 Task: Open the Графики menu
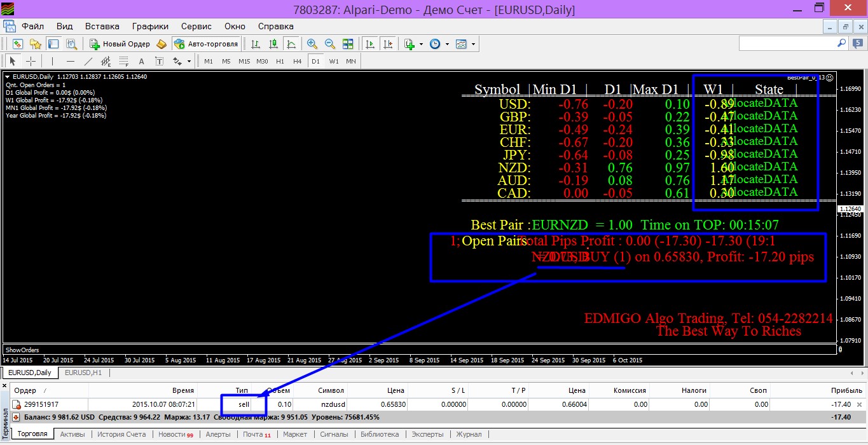(x=150, y=26)
